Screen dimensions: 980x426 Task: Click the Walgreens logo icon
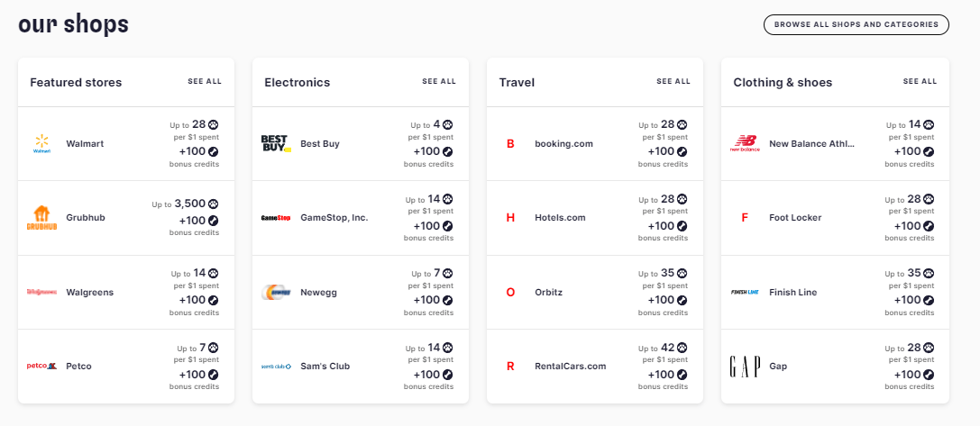click(x=42, y=292)
